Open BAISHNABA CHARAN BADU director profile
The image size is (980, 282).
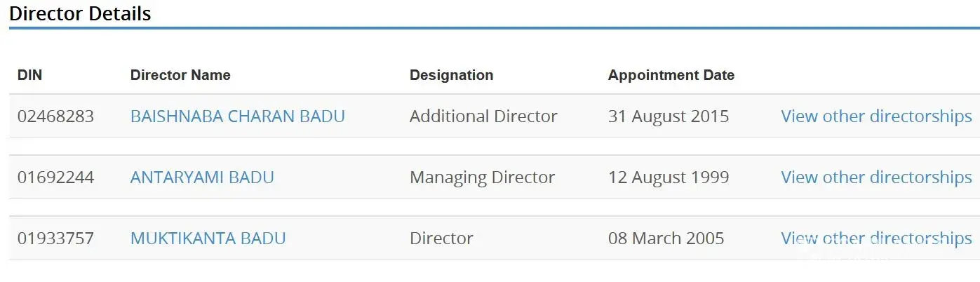pyautogui.click(x=237, y=116)
